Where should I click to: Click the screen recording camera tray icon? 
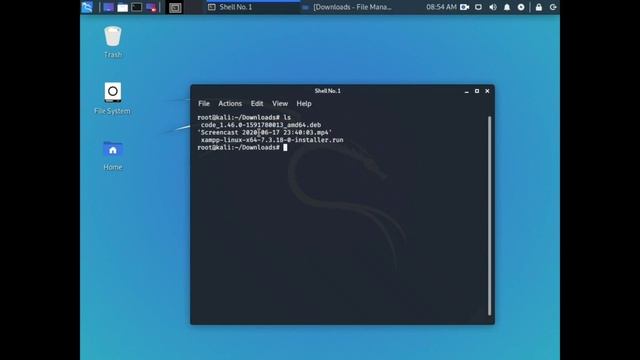click(464, 7)
